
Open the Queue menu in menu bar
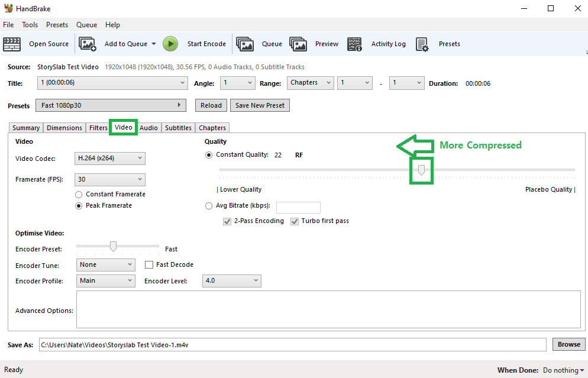pyautogui.click(x=86, y=25)
